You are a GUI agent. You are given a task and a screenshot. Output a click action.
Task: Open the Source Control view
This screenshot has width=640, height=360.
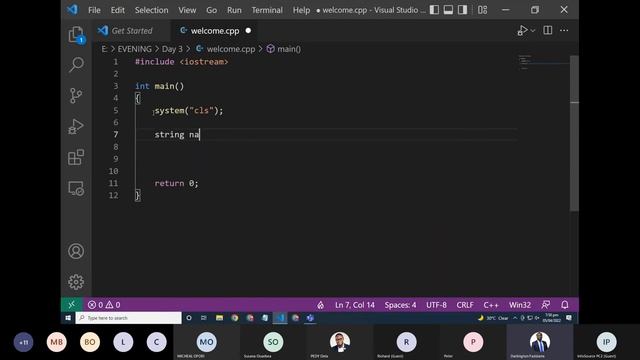tap(76, 96)
